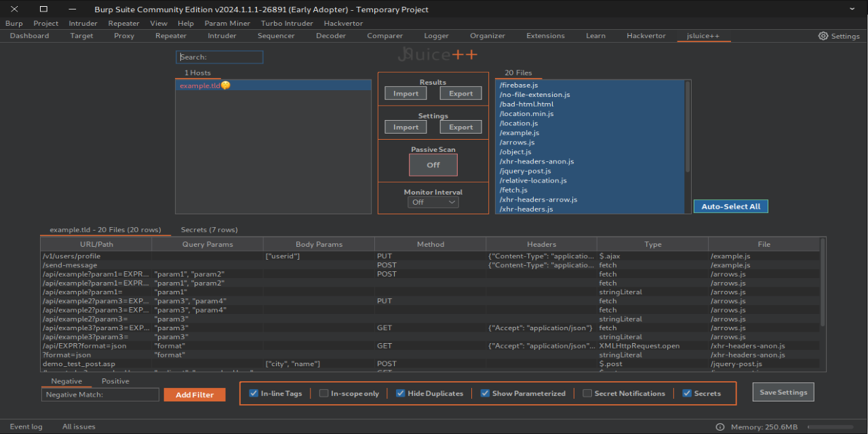The height and width of the screenshot is (434, 868).
Task: Click the thinking-face emoji on the example.tld host
Action: [x=224, y=85]
